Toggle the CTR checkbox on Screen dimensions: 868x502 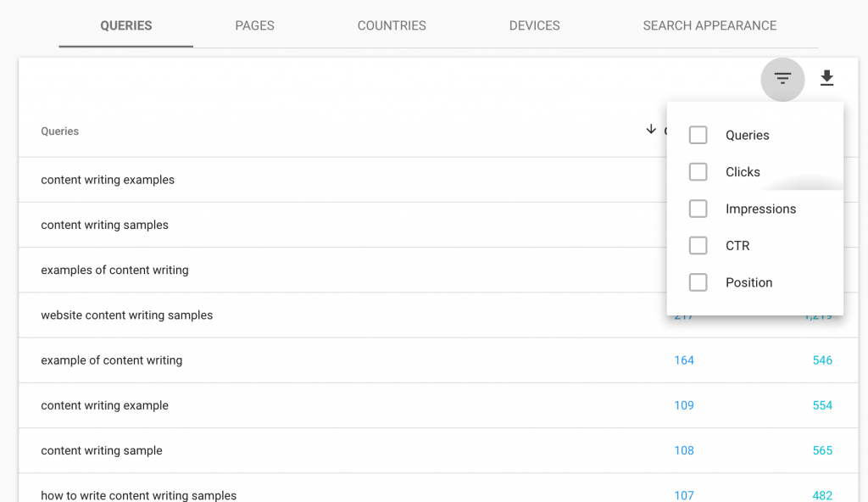698,245
